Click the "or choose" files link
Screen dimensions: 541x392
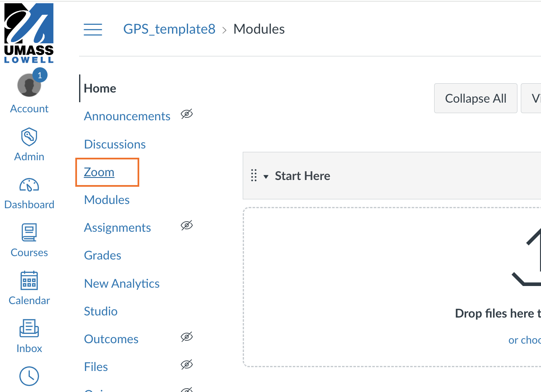[x=525, y=340]
